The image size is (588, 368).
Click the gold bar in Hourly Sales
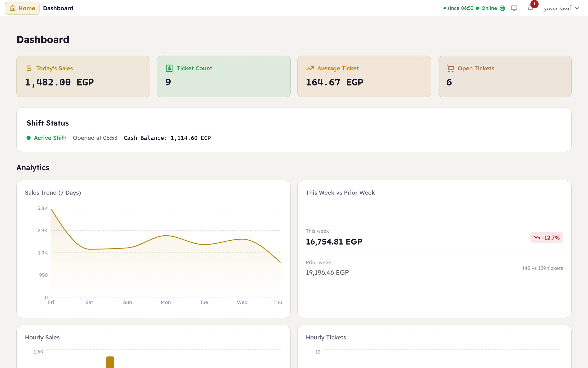110,362
